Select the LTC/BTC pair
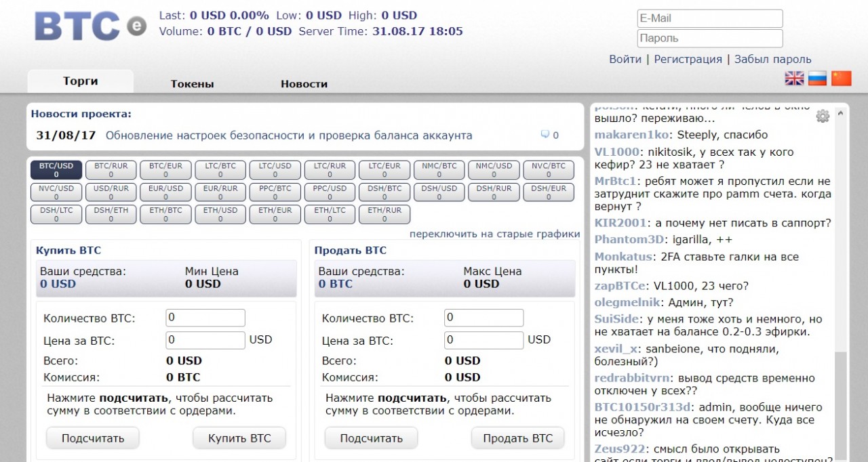This screenshot has height=462, width=868. tap(220, 170)
